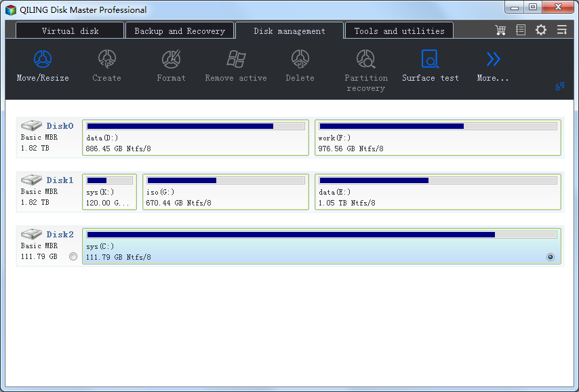Switch to the Virtual disk tab
579x392 pixels.
(70, 31)
